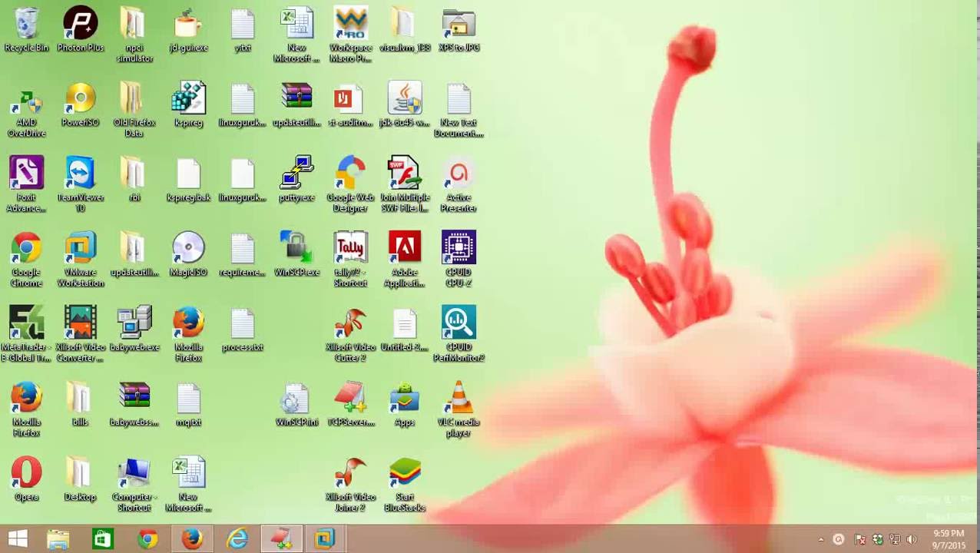Select the Opera browser shortcut
Image resolution: width=980 pixels, height=553 pixels.
click(x=27, y=473)
